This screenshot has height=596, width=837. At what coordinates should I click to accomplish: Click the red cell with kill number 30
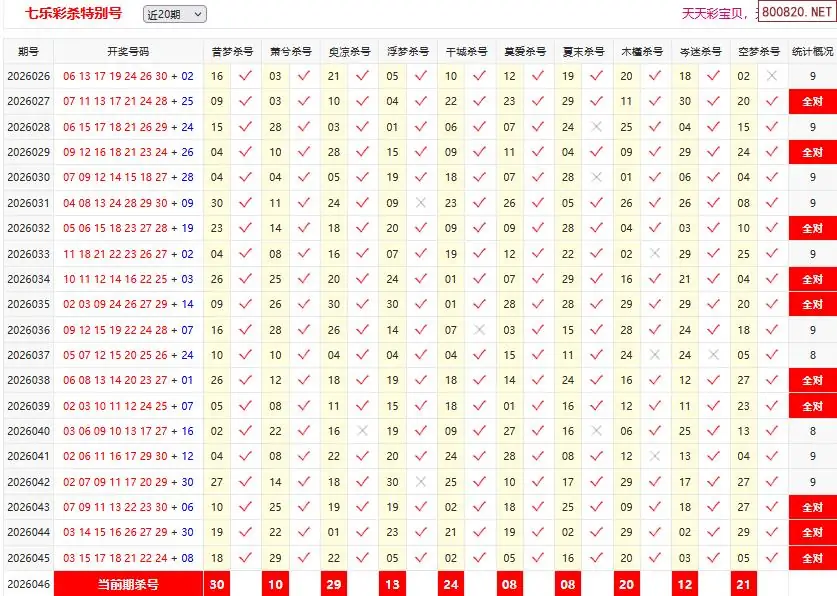(217, 584)
